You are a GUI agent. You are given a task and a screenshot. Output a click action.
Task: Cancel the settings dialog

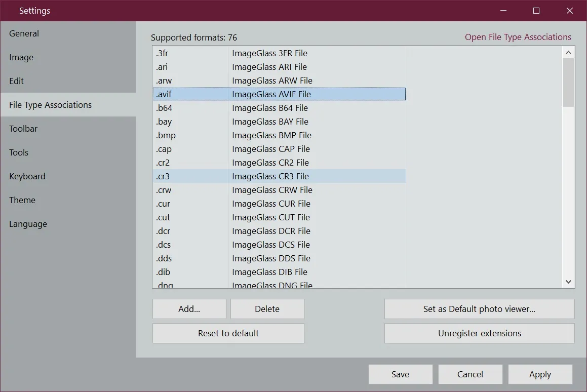click(x=470, y=374)
